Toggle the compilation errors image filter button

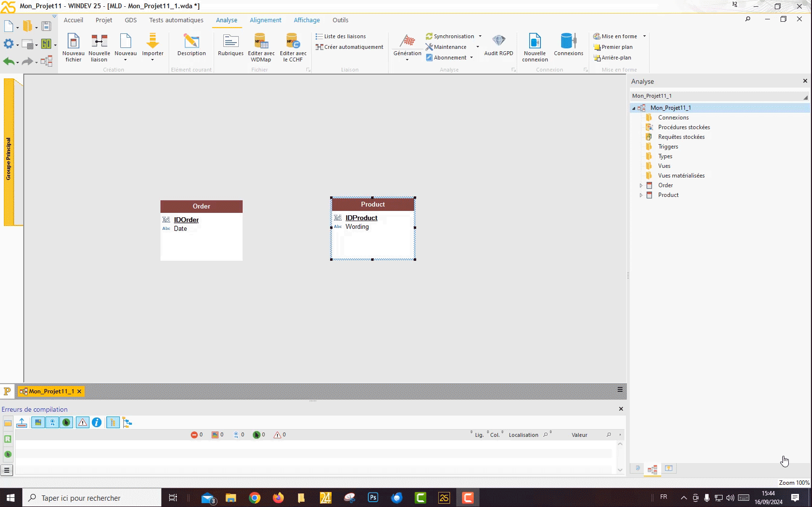[38, 422]
